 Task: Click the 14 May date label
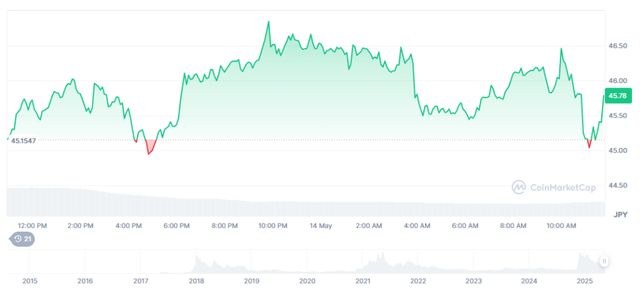point(321,225)
